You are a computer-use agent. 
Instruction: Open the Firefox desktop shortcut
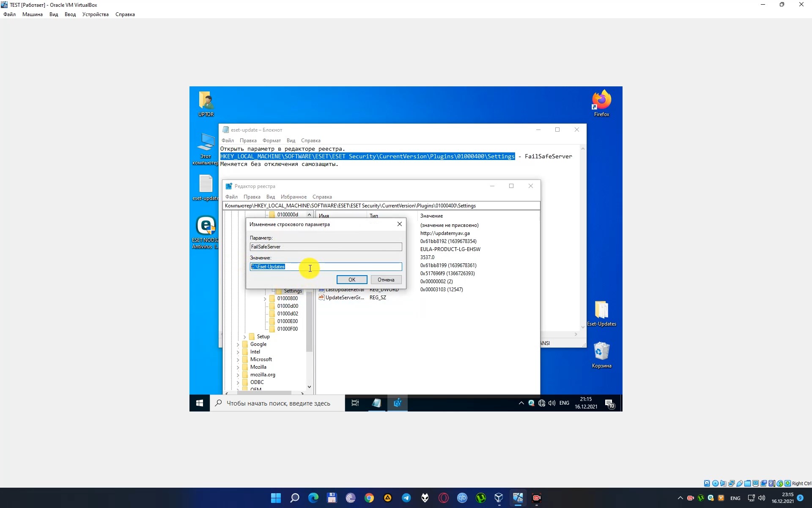601,103
